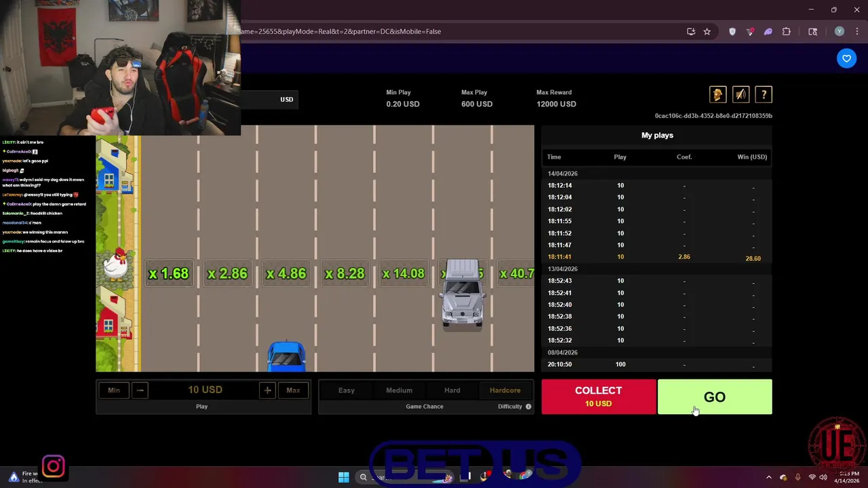Image resolution: width=868 pixels, height=488 pixels.
Task: Click the Time column header
Action: point(554,157)
